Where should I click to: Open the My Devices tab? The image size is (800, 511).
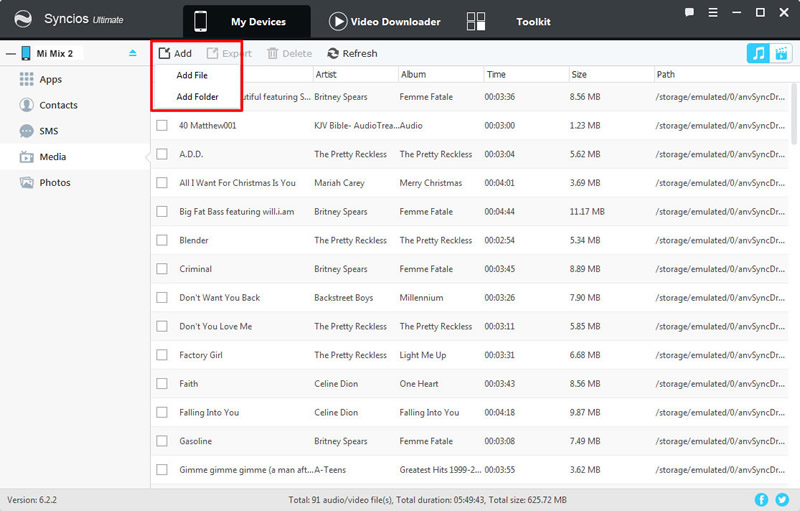coord(247,21)
